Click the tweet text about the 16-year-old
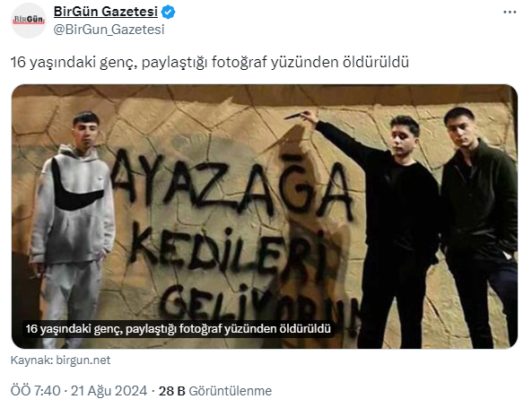Screen dimensions: 532x408 coord(210,62)
